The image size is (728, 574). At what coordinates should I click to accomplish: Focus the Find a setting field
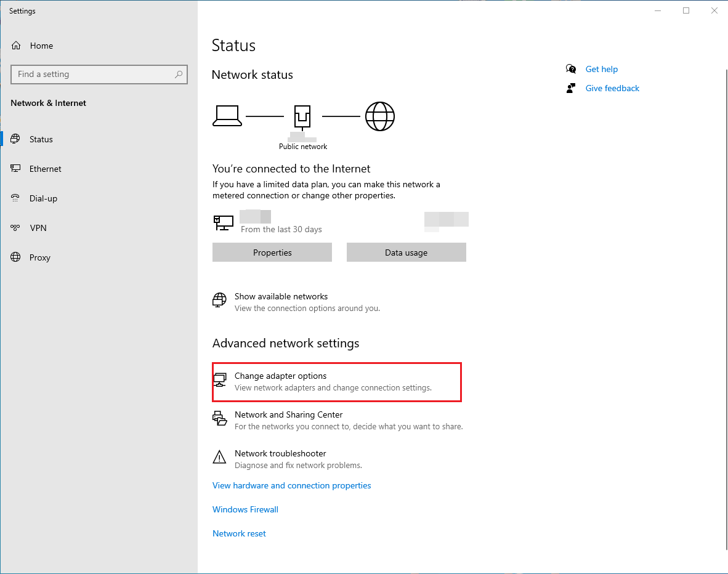coord(92,75)
